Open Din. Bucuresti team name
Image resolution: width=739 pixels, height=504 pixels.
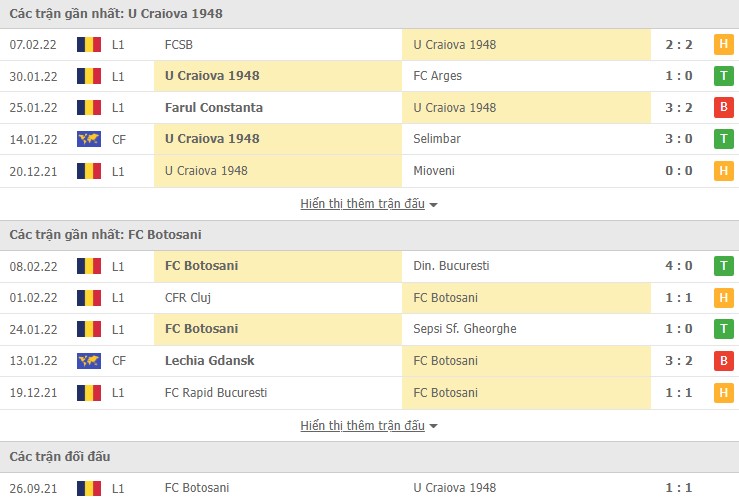pos(451,266)
